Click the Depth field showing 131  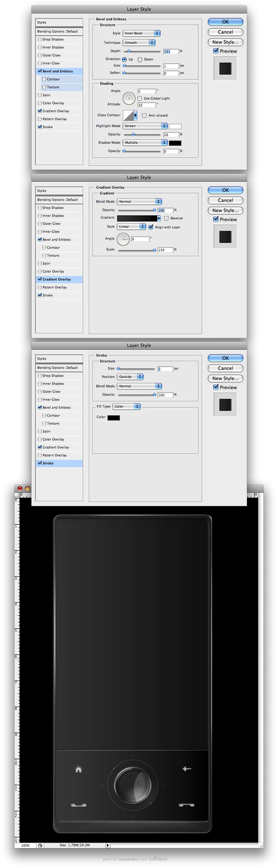pyautogui.click(x=171, y=51)
